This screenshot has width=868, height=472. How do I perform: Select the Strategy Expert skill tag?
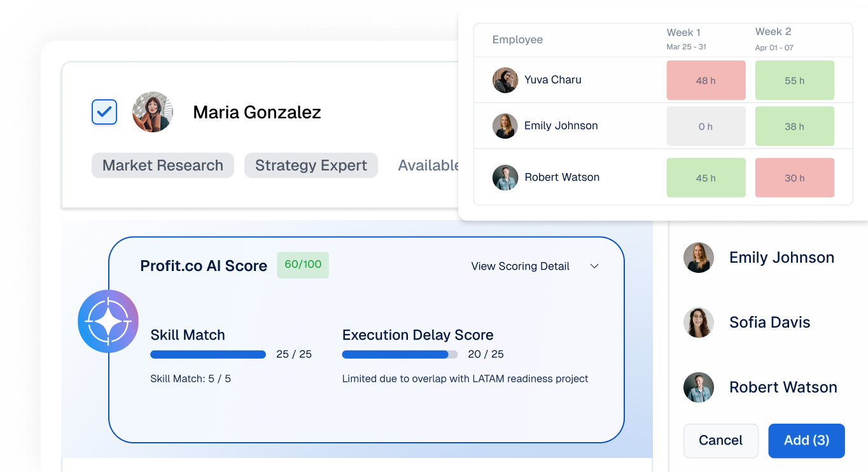tap(311, 165)
